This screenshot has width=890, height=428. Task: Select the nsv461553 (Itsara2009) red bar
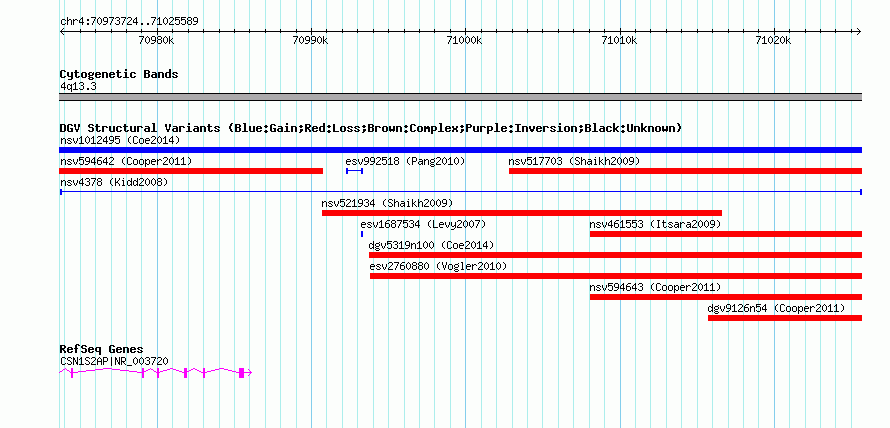tap(725, 234)
